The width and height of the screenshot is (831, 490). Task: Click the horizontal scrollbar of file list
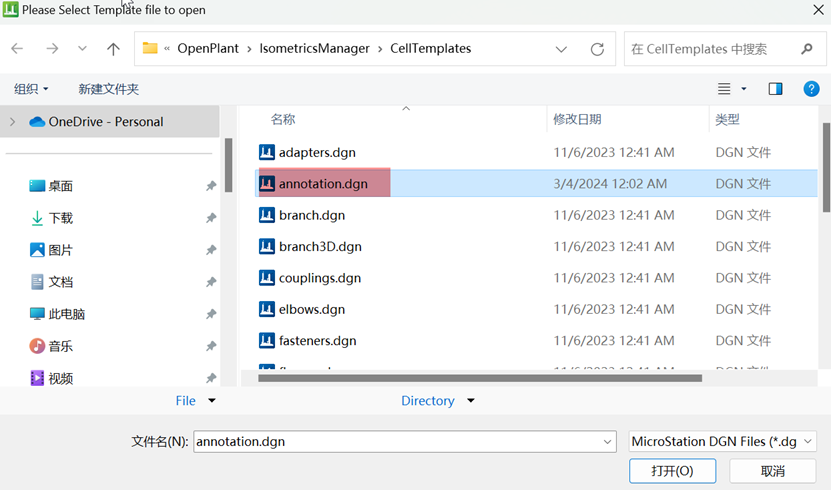(480, 378)
